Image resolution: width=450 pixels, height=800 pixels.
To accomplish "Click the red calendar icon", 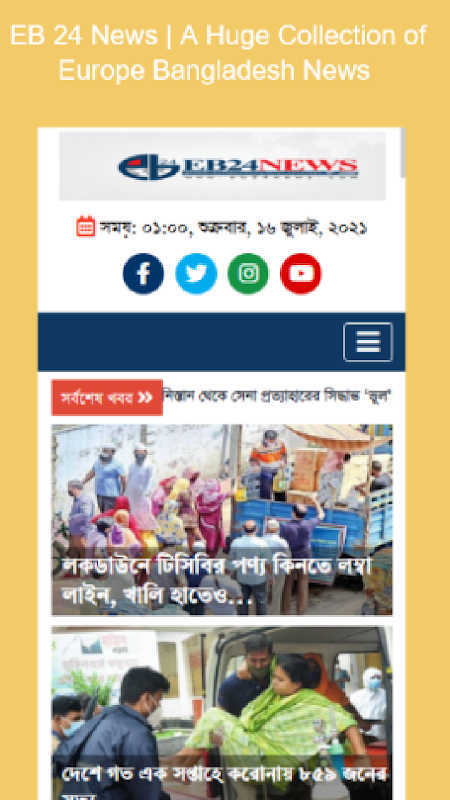I will (86, 227).
